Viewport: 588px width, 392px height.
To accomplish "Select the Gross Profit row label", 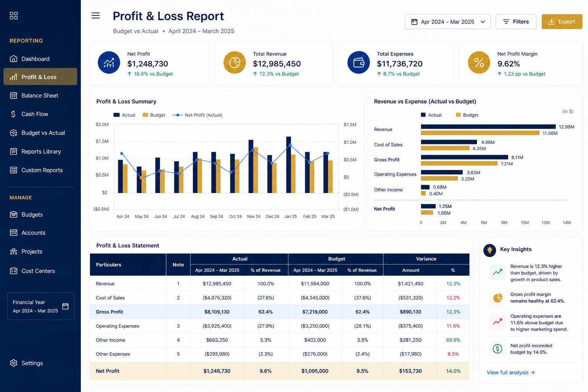I will pos(109,312).
